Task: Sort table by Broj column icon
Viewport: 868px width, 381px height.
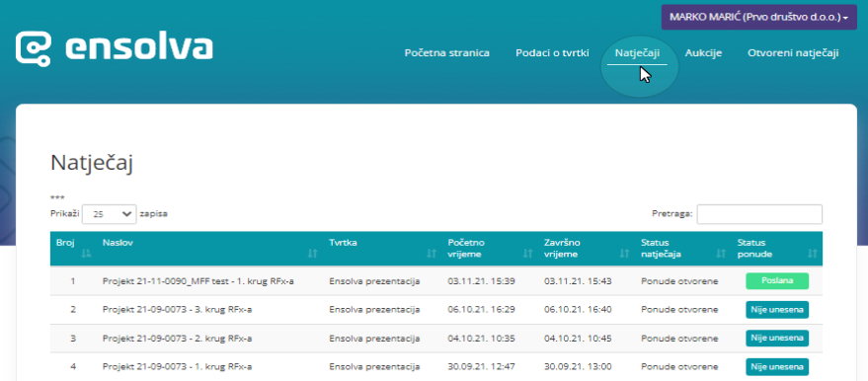Action: (x=86, y=254)
